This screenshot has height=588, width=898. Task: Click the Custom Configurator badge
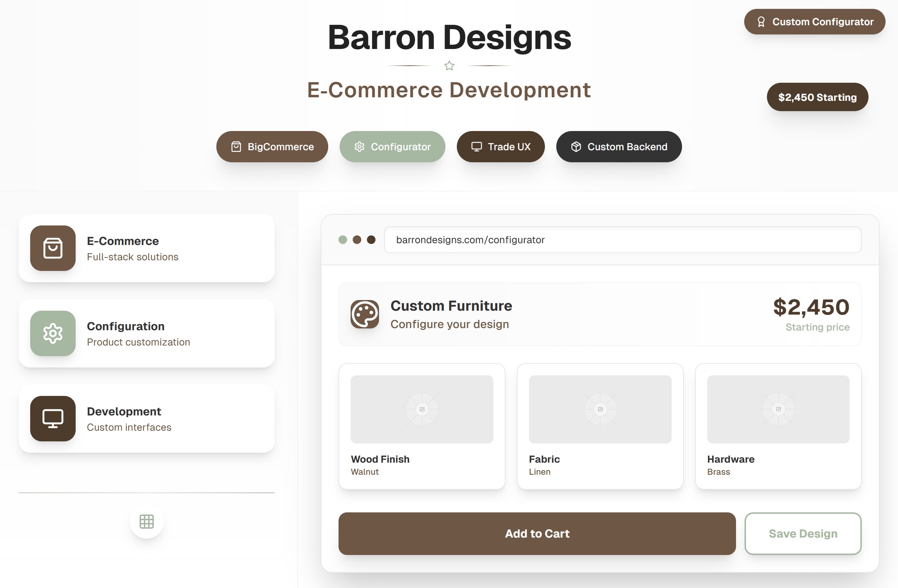pos(815,22)
